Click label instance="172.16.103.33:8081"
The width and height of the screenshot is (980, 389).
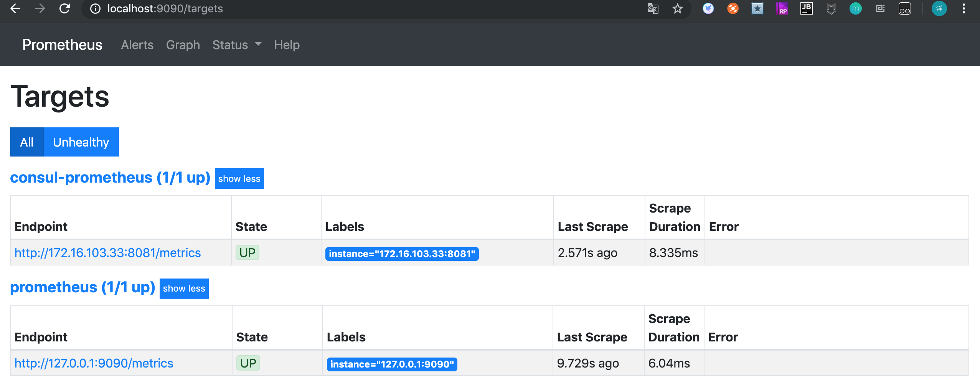[x=402, y=254]
